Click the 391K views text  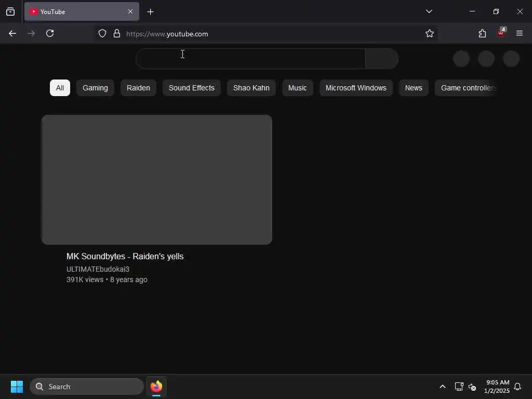85,280
